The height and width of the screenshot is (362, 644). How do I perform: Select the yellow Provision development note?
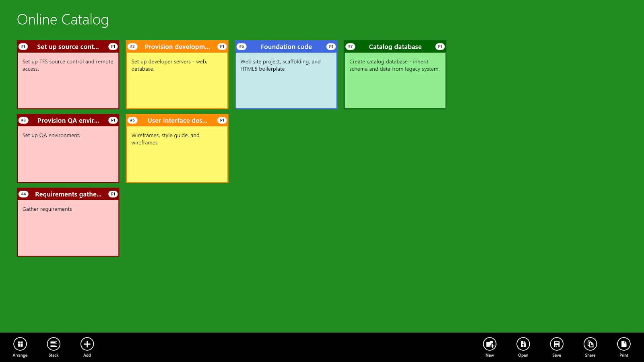[x=177, y=80]
